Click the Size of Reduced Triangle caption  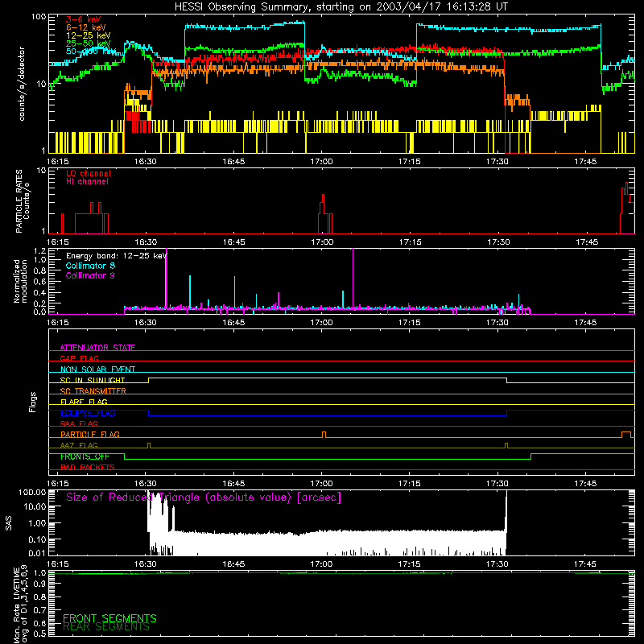(x=204, y=497)
